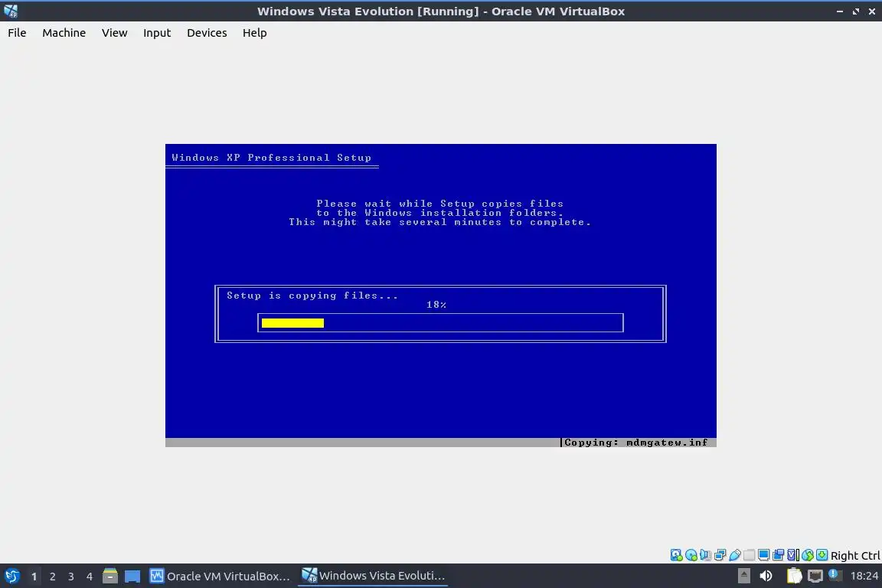Click the Right Ctrl host key label
The width and height of the screenshot is (882, 588).
click(855, 555)
